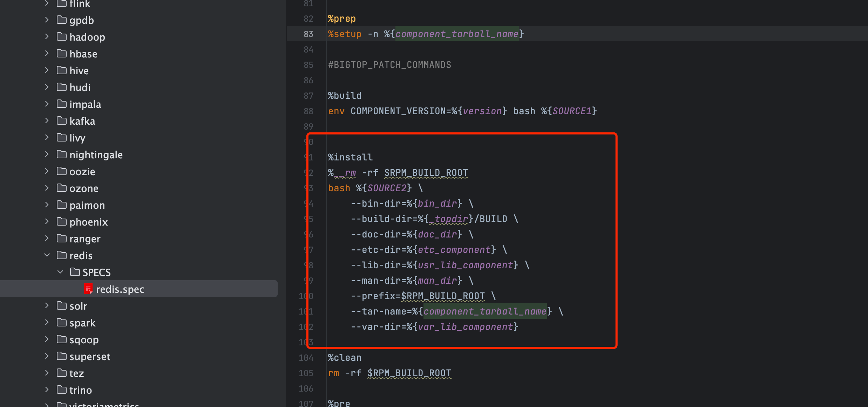Expand the hbase folder chevron
868x407 pixels.
click(47, 54)
